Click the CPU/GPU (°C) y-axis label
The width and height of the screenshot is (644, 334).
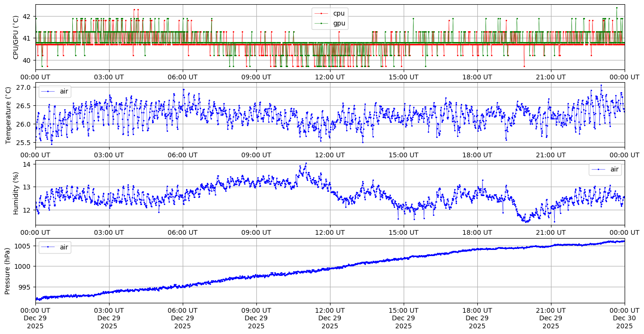[x=16, y=37]
